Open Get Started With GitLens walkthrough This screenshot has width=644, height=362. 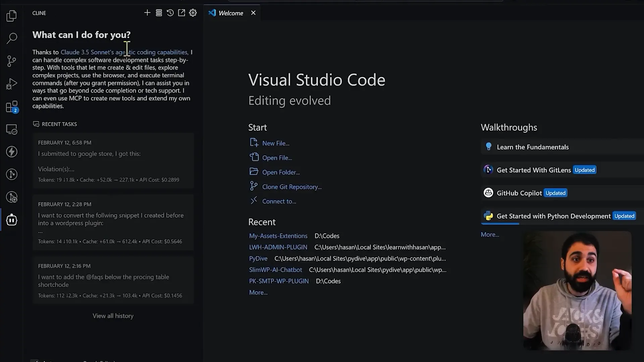coord(562,170)
